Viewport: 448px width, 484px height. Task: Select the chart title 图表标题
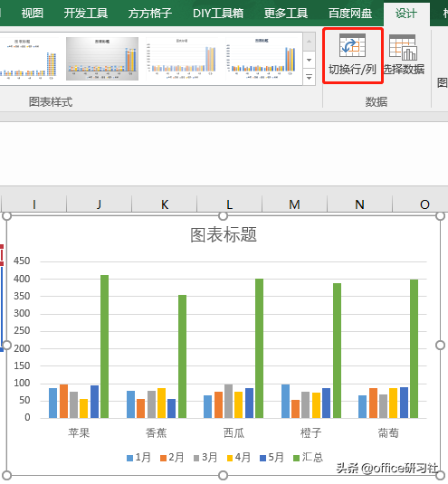(224, 235)
